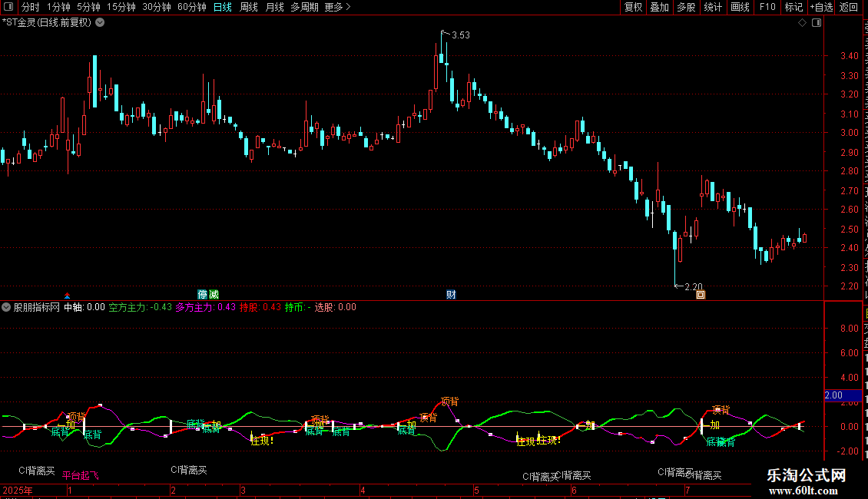Click the 财 financial report marker
This screenshot has width=868, height=499.
pyautogui.click(x=451, y=294)
